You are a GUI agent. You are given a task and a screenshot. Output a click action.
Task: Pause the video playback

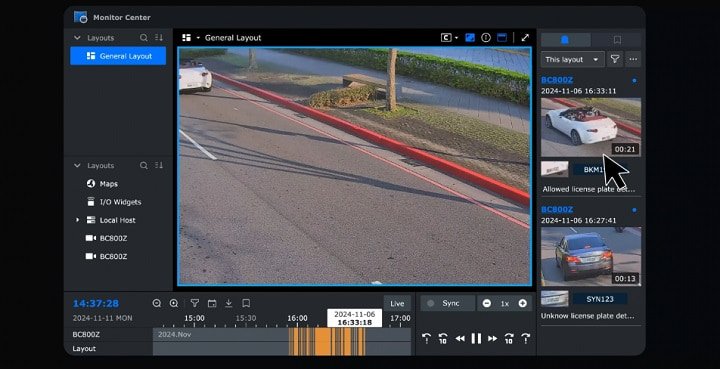click(x=476, y=339)
